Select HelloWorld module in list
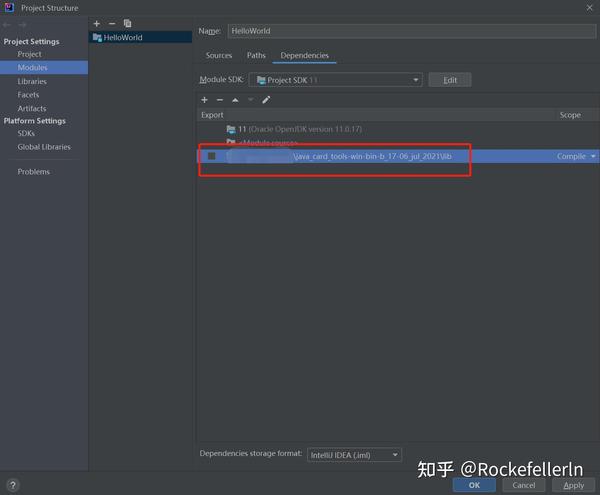 pos(141,37)
